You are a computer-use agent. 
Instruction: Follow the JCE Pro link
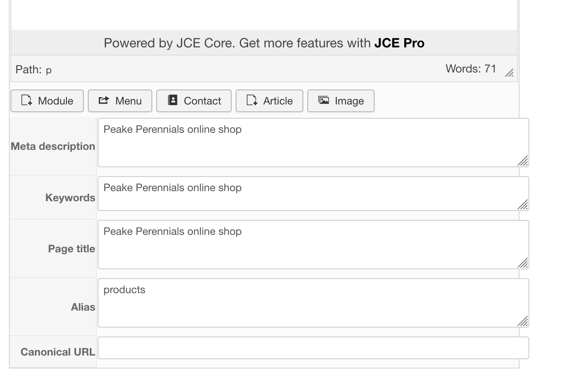399,43
